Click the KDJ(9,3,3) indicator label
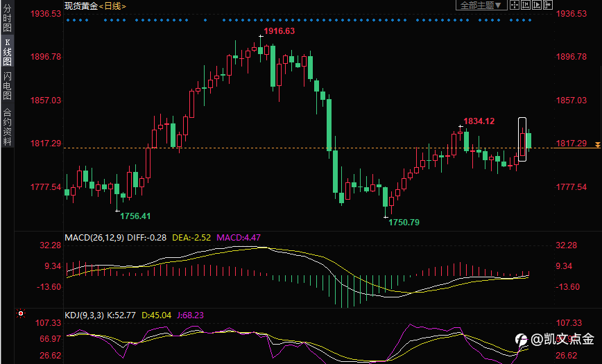This screenshot has height=364, width=602. coord(84,315)
